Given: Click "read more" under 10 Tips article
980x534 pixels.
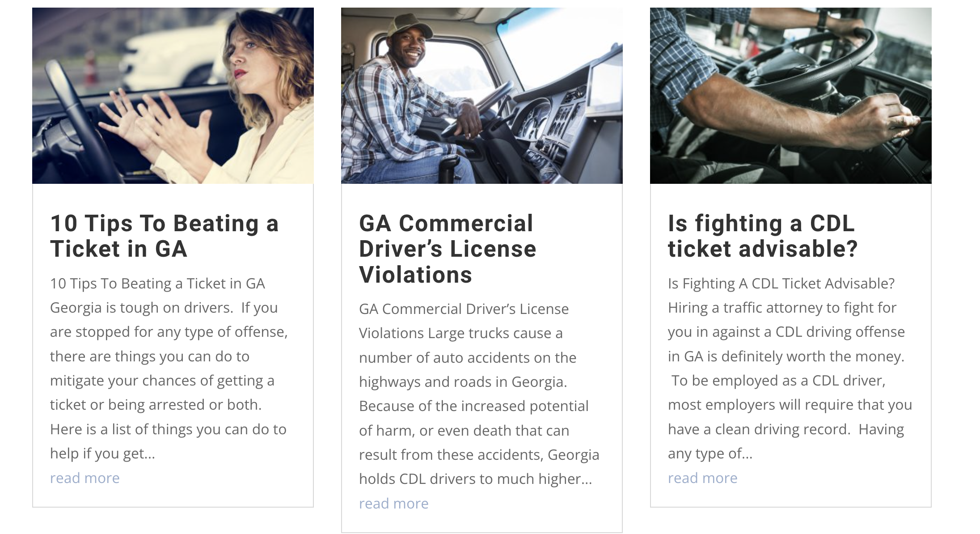Looking at the screenshot, I should (x=85, y=478).
